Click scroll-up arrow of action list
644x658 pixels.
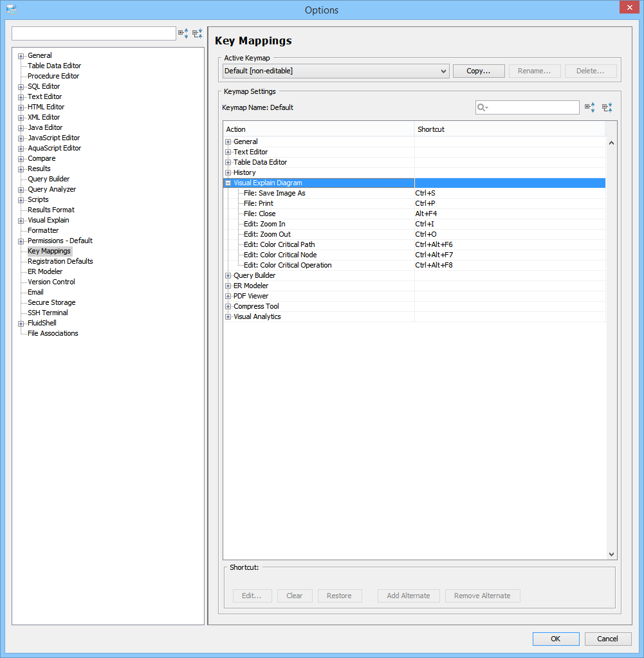coord(611,143)
